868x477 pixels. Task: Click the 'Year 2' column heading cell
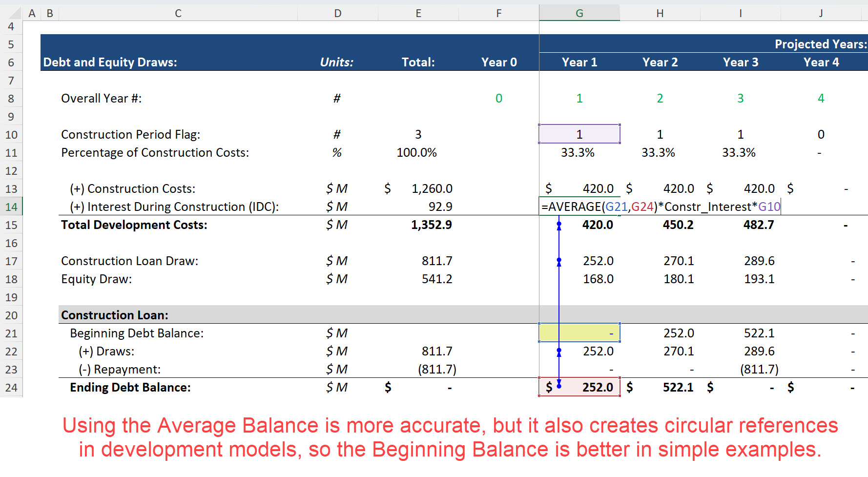(660, 62)
